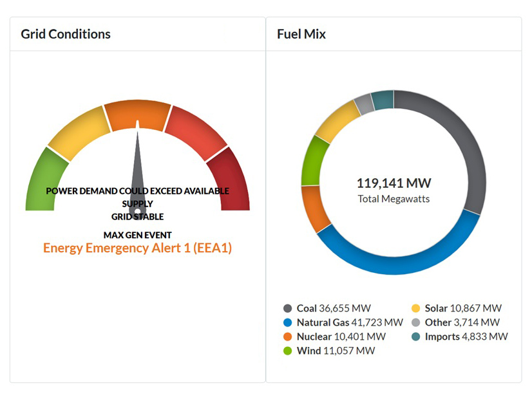Click the Imports teal legend dot
The image size is (532, 399).
415,337
